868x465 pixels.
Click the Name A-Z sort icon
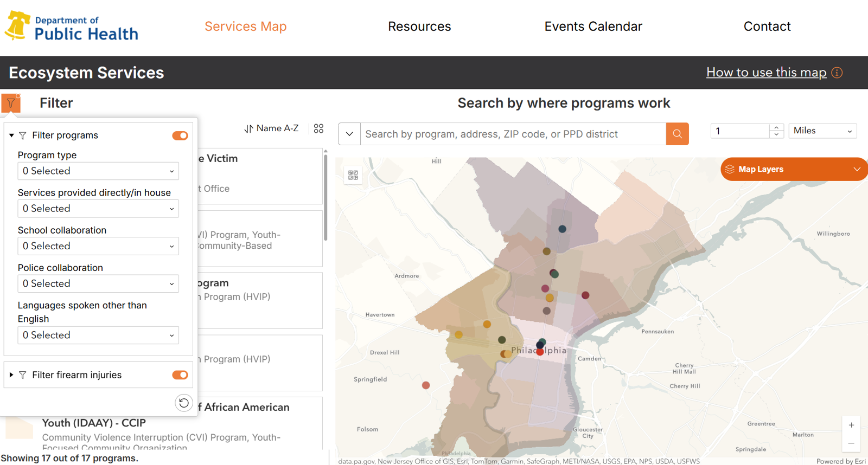tap(249, 128)
